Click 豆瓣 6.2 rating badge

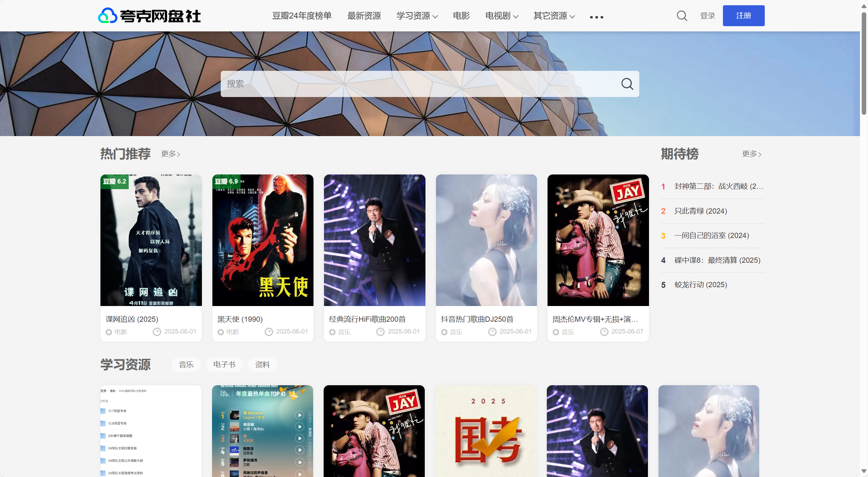[114, 181]
